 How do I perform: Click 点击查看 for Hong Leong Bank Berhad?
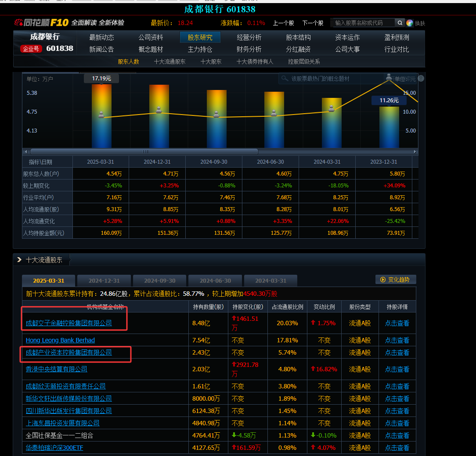tap(397, 340)
